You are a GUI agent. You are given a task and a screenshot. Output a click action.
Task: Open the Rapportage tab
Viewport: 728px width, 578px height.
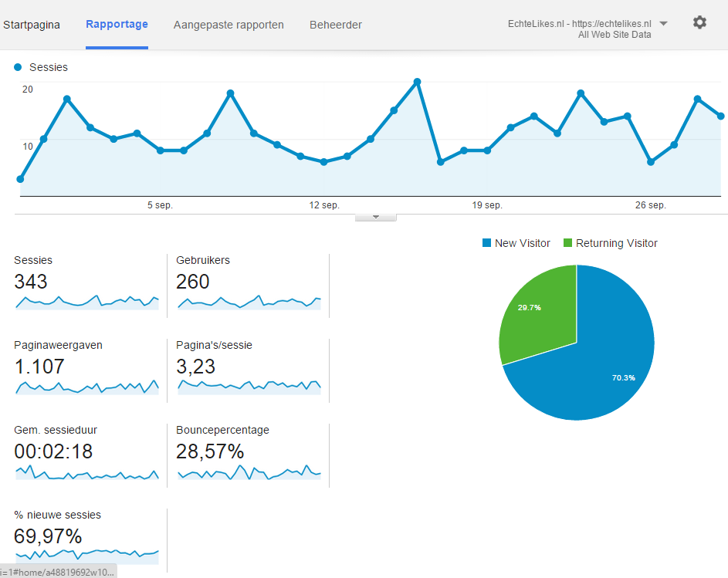[117, 24]
